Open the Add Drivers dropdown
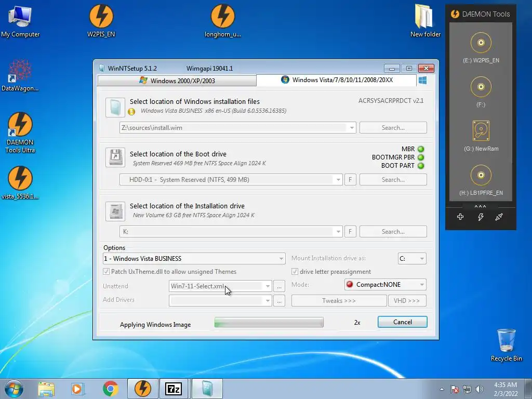Screen dimensions: 532x399 (268, 301)
